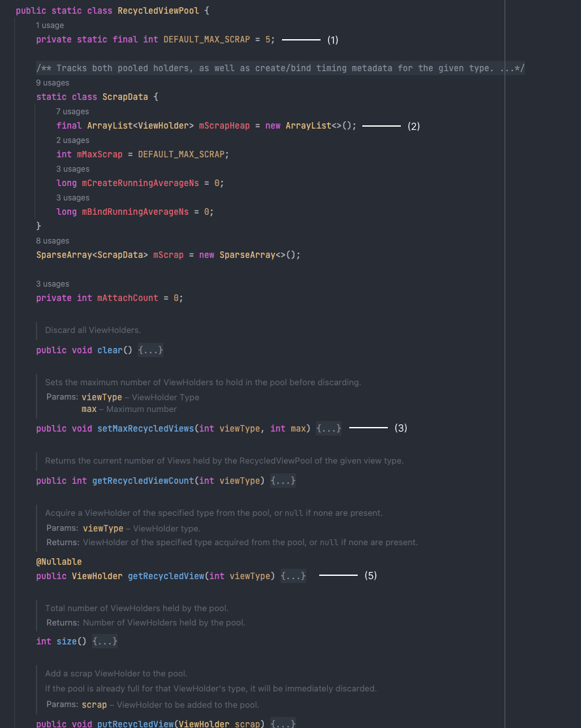The height and width of the screenshot is (728, 581).
Task: Open '8 usages' hint above mScrap field
Action: 53,241
